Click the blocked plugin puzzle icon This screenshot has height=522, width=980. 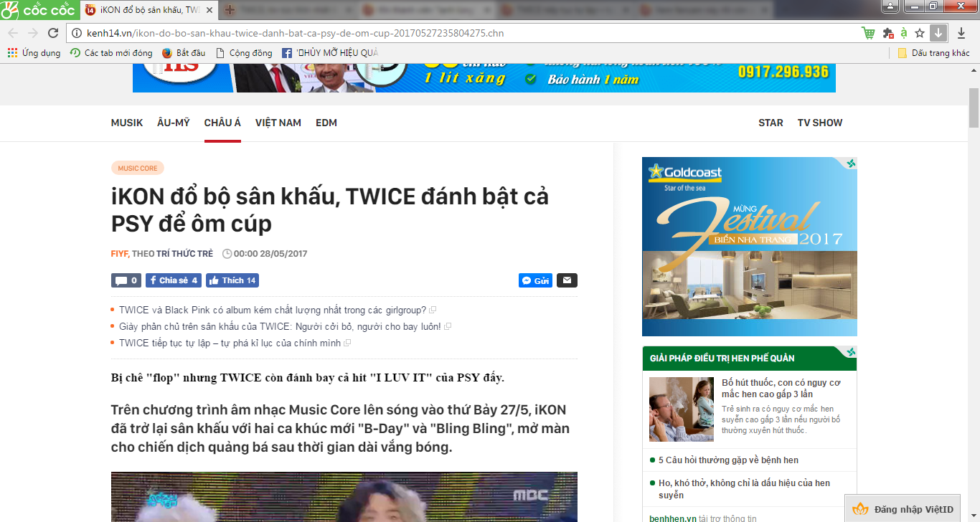[x=887, y=33]
